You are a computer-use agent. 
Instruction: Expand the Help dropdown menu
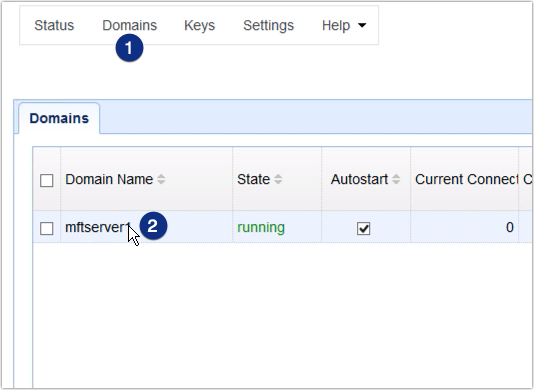tap(344, 26)
